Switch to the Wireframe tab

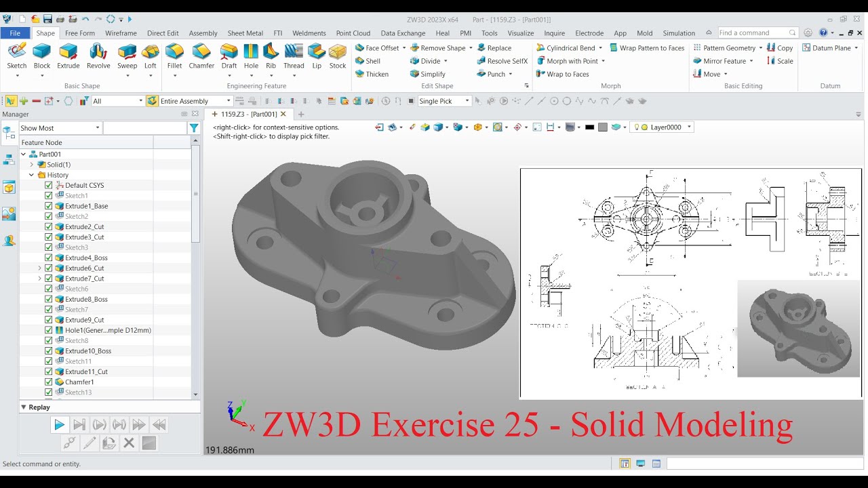pos(121,33)
